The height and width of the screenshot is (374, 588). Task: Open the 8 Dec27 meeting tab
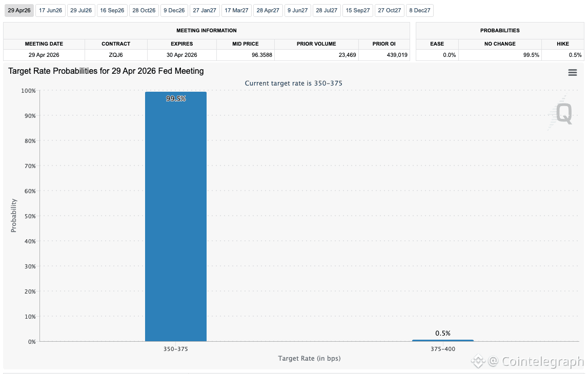point(420,10)
